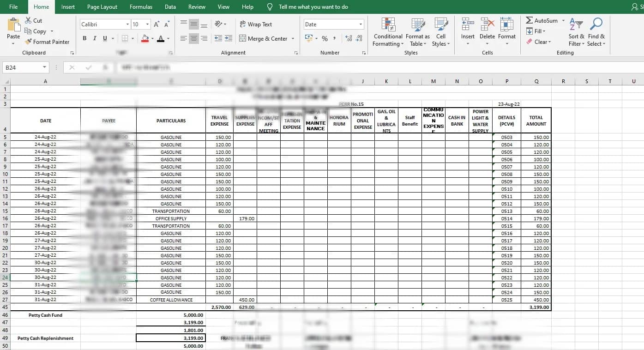Apply accounting number format
Screen dimensions: 644x350
click(309, 38)
